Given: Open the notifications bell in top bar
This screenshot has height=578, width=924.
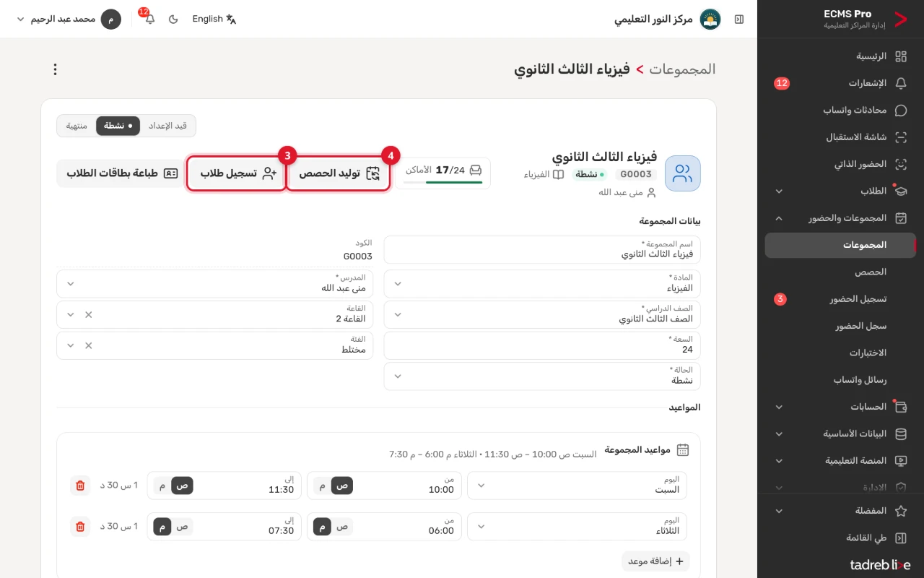Looking at the screenshot, I should pos(149,20).
